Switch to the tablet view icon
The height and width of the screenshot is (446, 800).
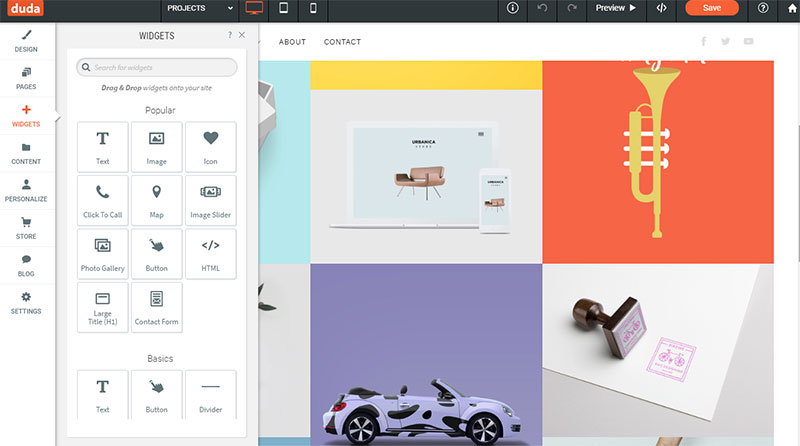point(284,8)
